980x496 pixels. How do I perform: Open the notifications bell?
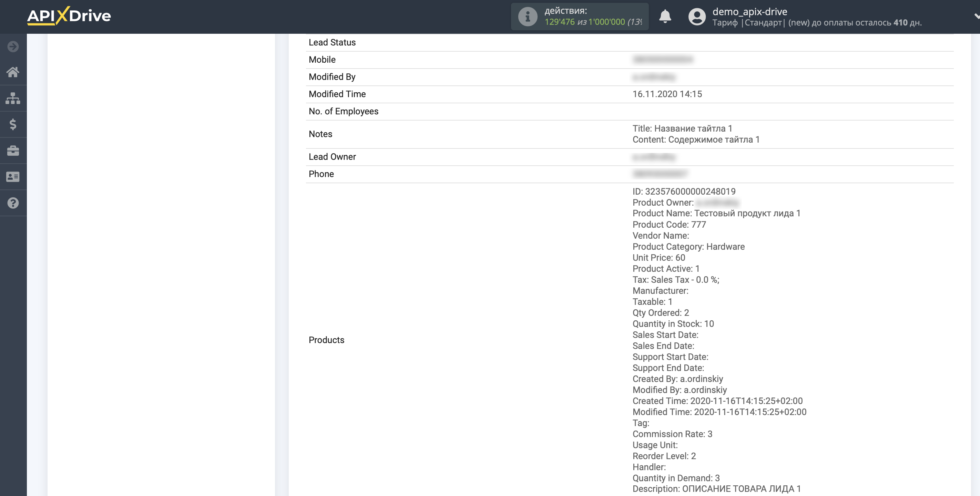tap(665, 16)
